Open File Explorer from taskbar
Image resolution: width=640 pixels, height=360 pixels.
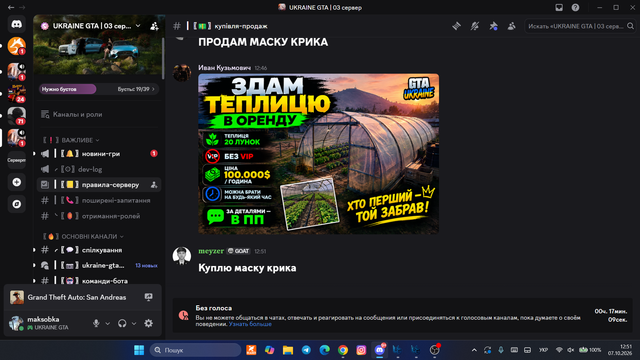click(x=288, y=350)
